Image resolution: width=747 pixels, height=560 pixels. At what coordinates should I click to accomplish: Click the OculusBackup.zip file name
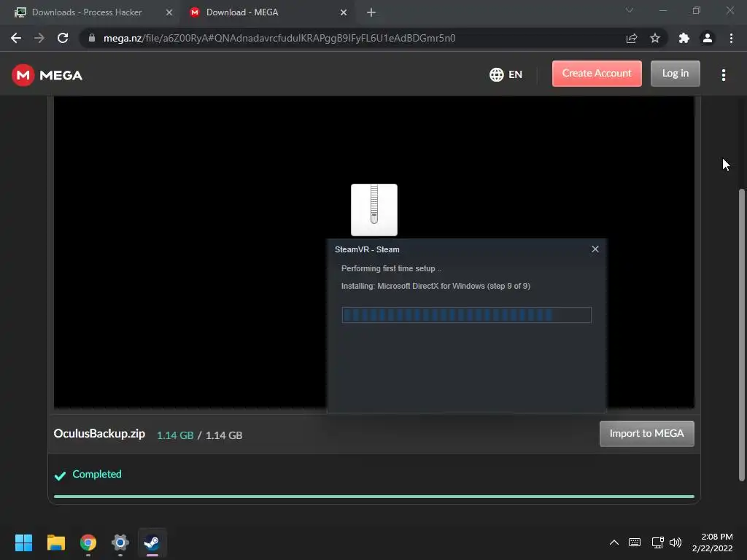pos(99,434)
